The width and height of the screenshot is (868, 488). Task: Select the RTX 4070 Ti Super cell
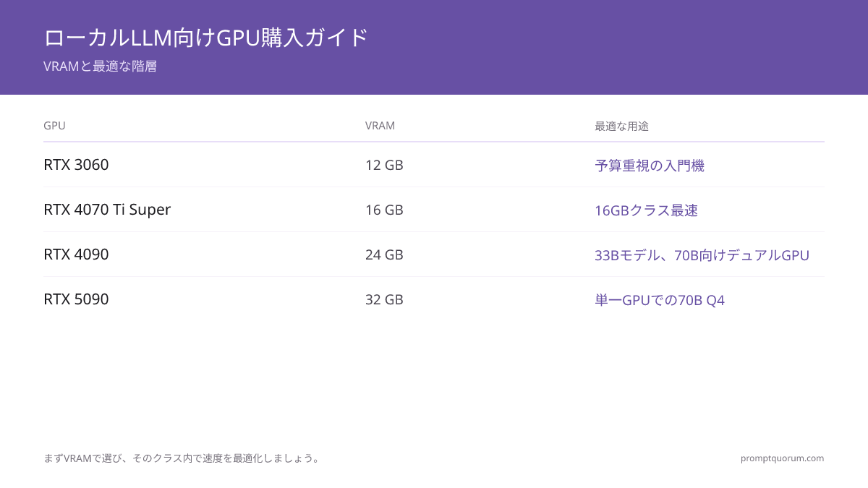click(x=107, y=210)
